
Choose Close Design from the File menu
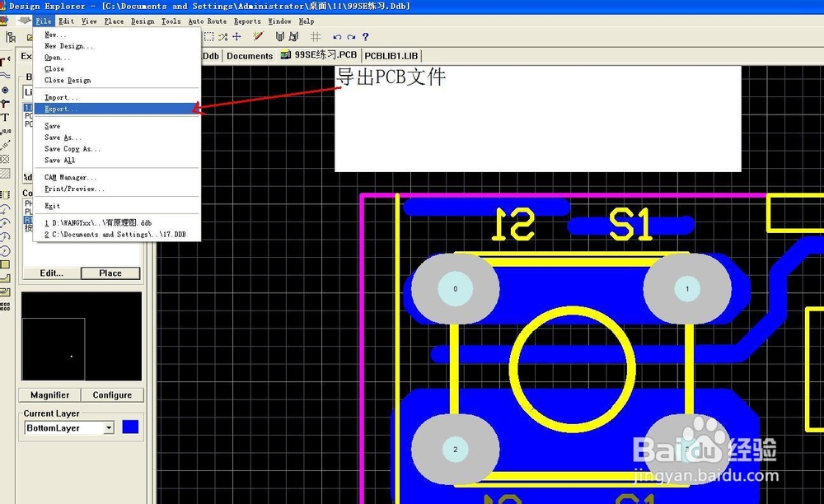click(x=117, y=81)
